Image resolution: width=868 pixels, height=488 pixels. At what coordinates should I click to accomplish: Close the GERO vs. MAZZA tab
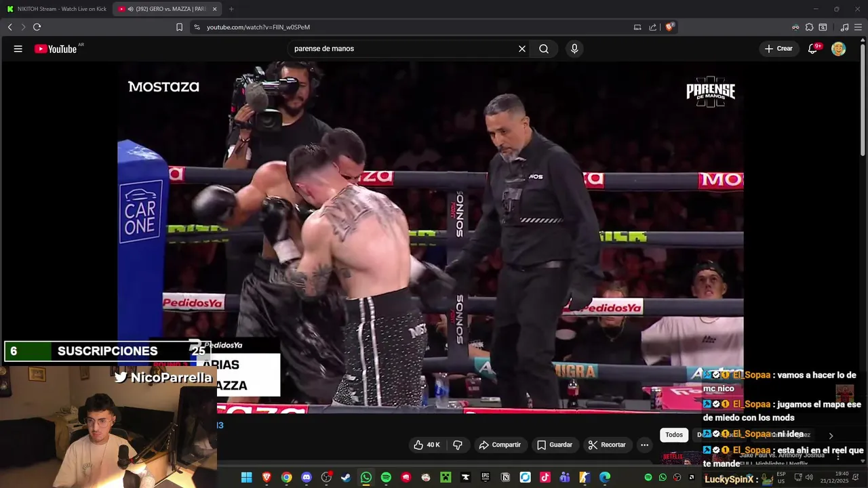click(215, 9)
